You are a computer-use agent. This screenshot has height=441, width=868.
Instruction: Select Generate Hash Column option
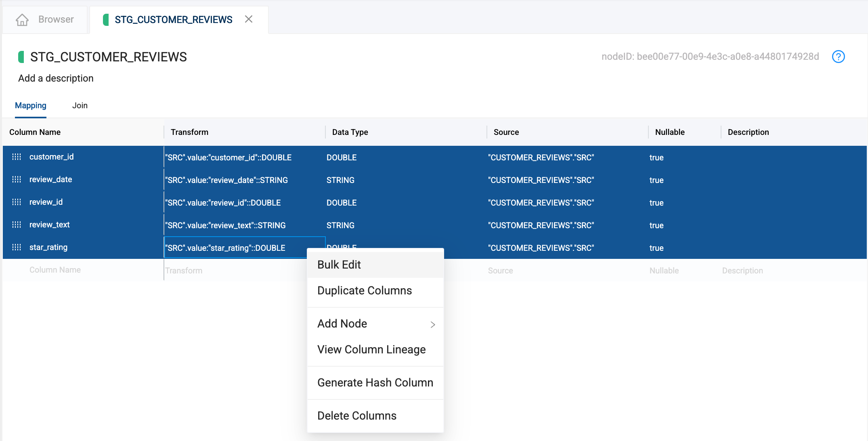[375, 383]
